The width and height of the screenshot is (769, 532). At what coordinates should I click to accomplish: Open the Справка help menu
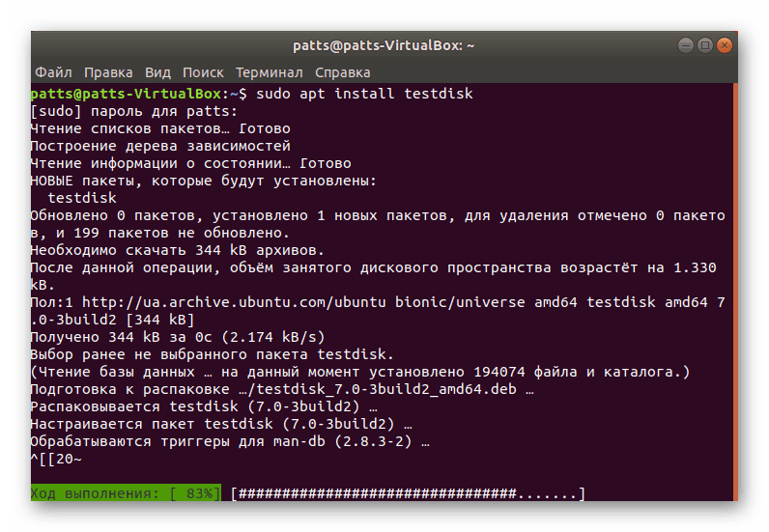342,72
